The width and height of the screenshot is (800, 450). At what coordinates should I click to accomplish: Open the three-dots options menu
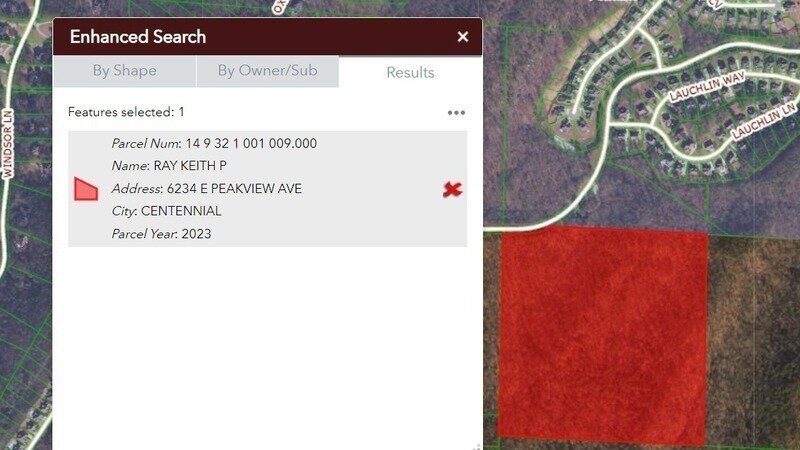click(456, 113)
